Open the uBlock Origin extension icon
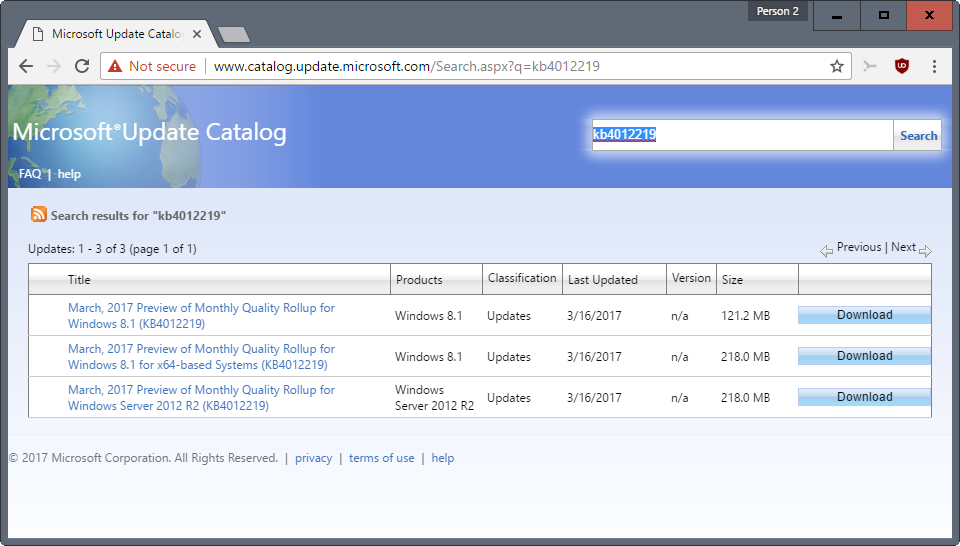The width and height of the screenshot is (960, 546). 901,66
